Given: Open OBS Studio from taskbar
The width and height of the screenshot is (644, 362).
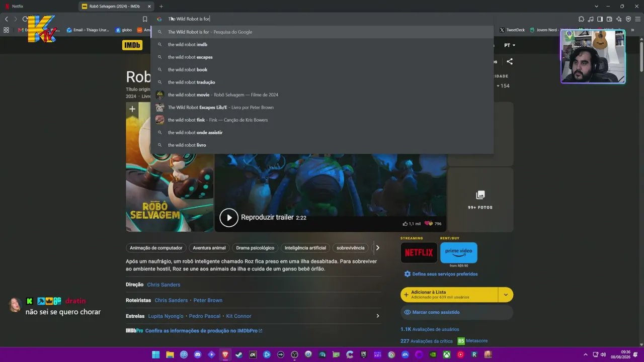Looking at the screenshot, I should 294,354.
